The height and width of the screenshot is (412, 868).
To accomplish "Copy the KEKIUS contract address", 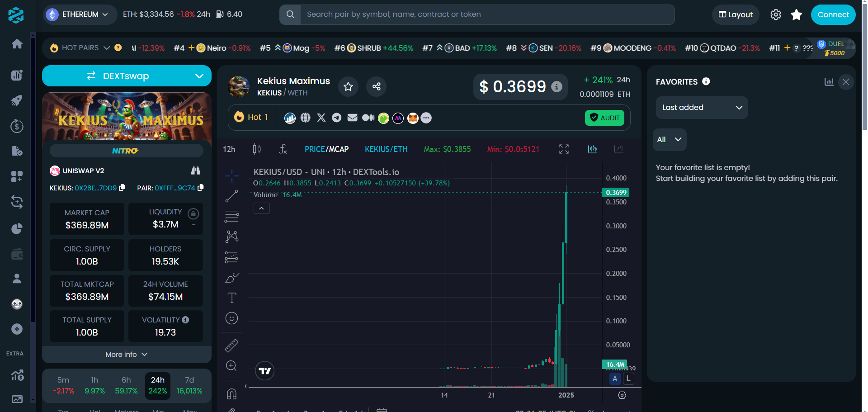I will click(122, 188).
